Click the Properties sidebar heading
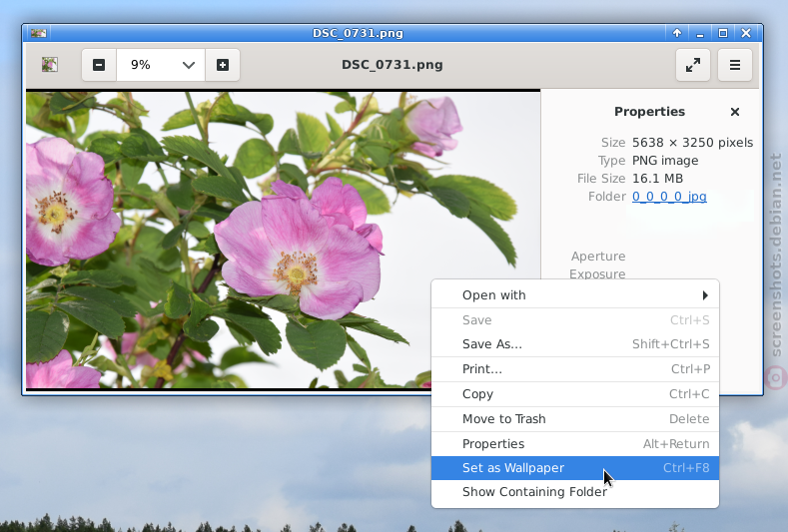Screen dimensions: 788x532 click(649, 112)
